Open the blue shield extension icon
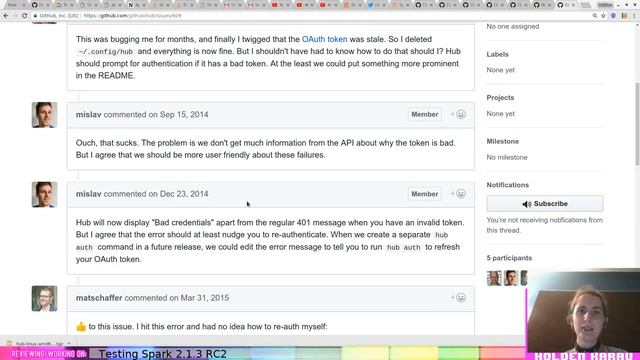This screenshot has height=360, width=640. (613, 16)
